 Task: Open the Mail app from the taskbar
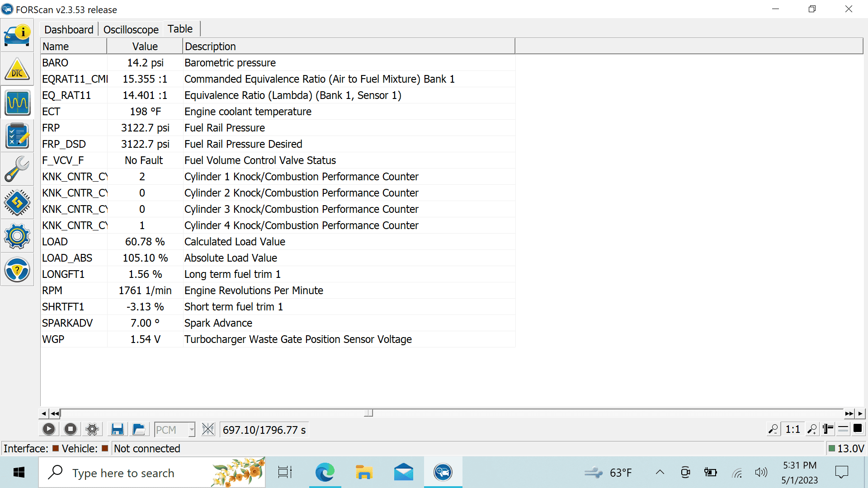(x=403, y=473)
